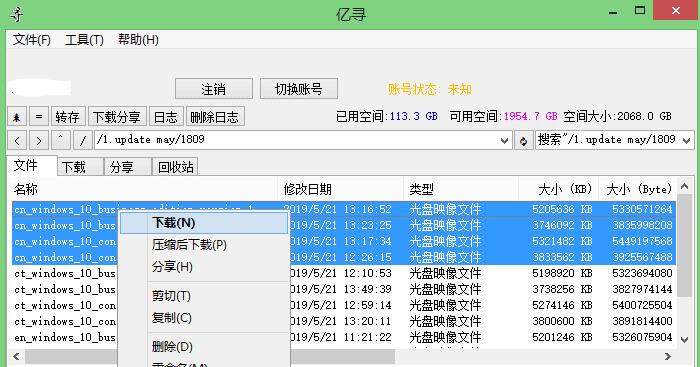The image size is (700, 367).
Task: Choose 删除(D) in the context menu
Action: point(204,346)
